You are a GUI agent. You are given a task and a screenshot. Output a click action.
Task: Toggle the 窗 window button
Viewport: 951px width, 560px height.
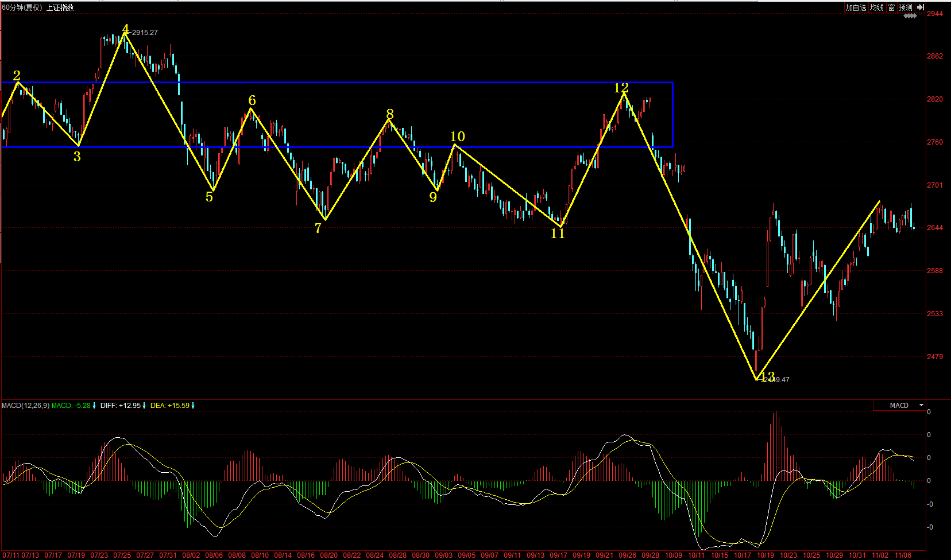[891, 7]
